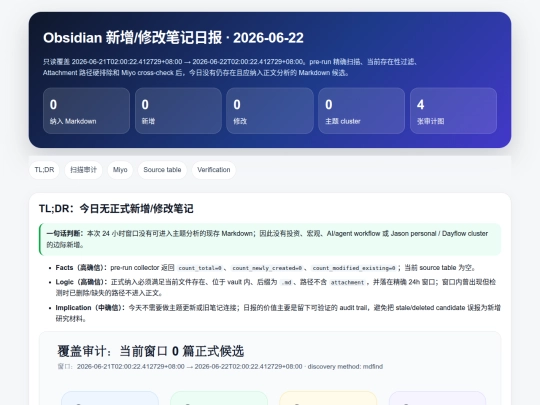Click the 纳入 Markdown stat card
Image resolution: width=540 pixels, height=405 pixels.
pos(86,111)
